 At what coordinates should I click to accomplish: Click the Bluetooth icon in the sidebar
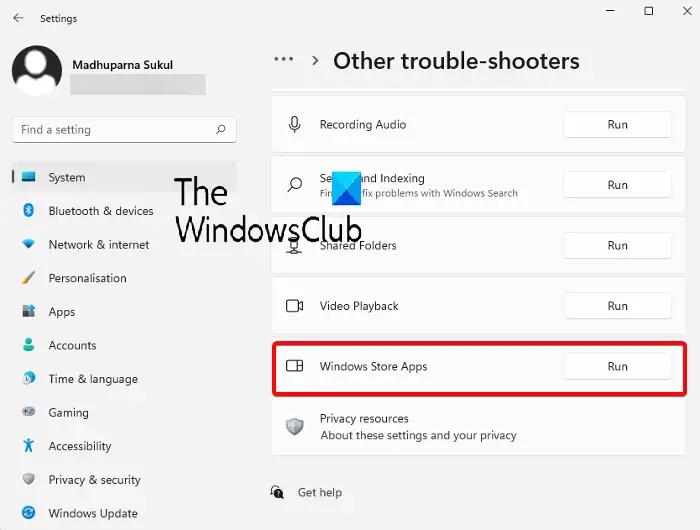click(29, 210)
